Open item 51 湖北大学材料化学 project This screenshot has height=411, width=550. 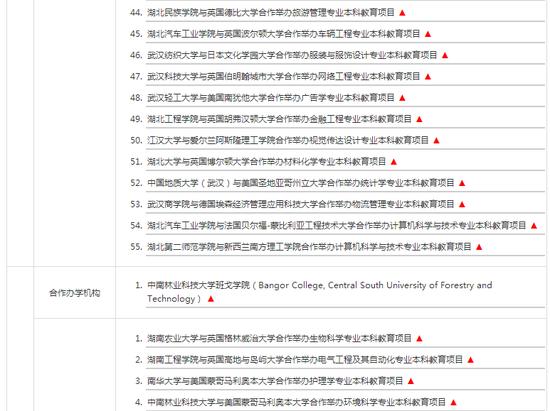click(x=267, y=162)
